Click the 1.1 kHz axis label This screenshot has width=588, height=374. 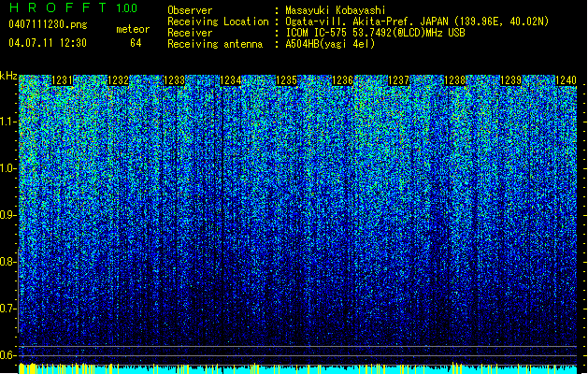[7, 122]
